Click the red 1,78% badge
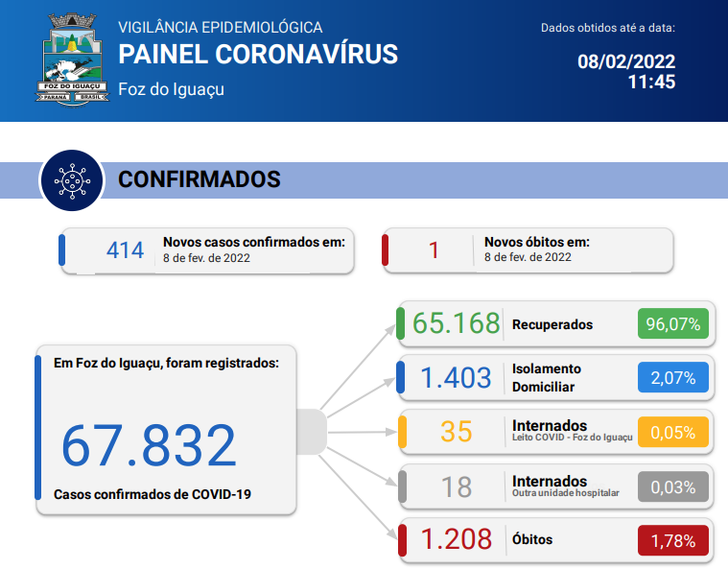Viewport: 728px width, 569px height. click(672, 540)
